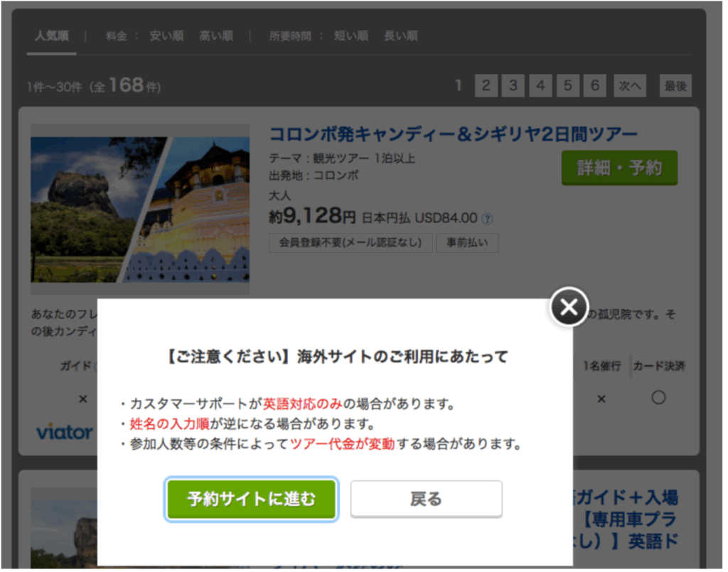Click the × mark under ガイド

pyautogui.click(x=82, y=399)
